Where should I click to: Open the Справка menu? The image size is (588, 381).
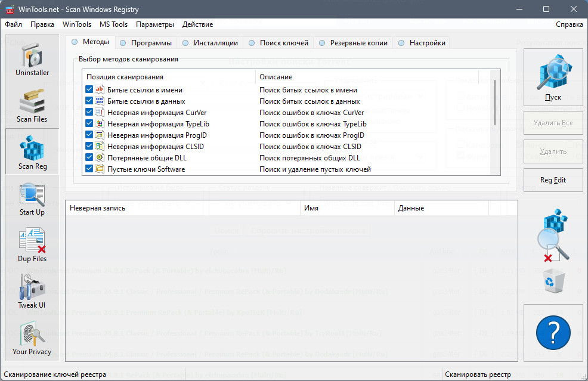pos(570,24)
